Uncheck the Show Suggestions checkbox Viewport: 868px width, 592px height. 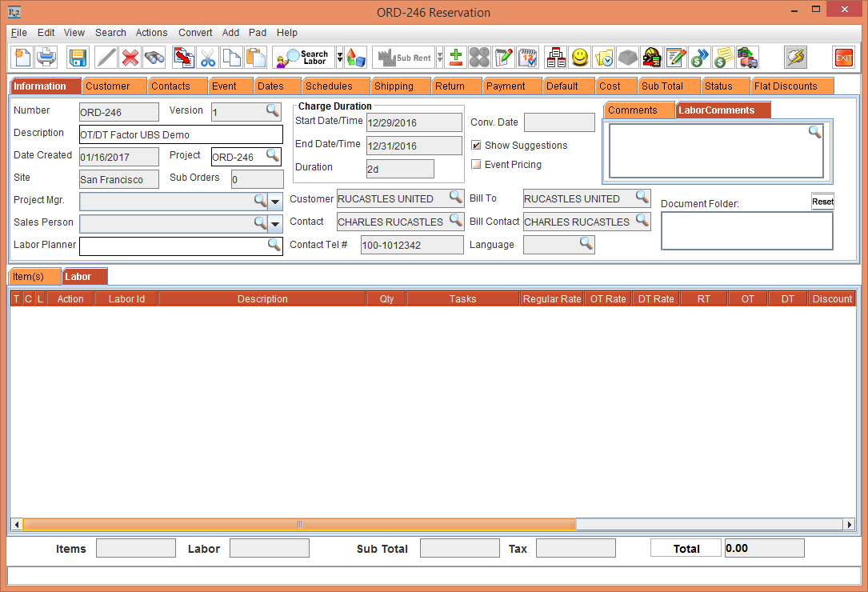477,146
